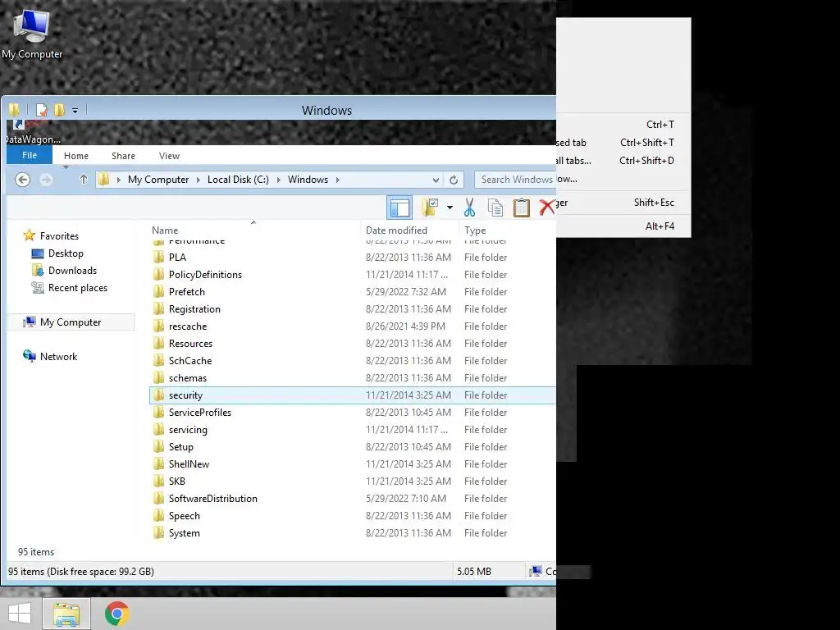Image resolution: width=840 pixels, height=630 pixels.
Task: Expand the chevron after Local Disk (C:)
Action: pyautogui.click(x=279, y=180)
